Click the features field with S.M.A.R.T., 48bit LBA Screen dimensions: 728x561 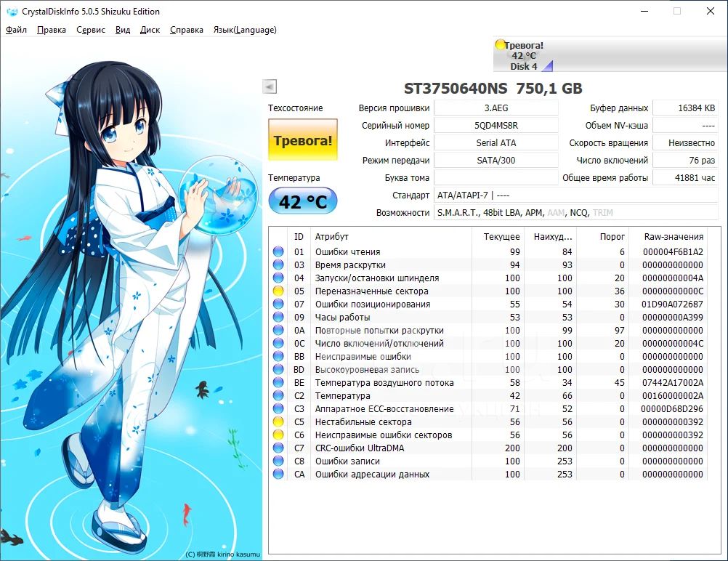click(x=576, y=212)
